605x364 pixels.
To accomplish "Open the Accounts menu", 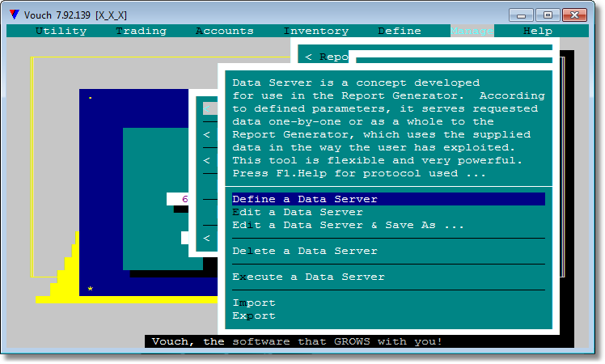I will (225, 31).
